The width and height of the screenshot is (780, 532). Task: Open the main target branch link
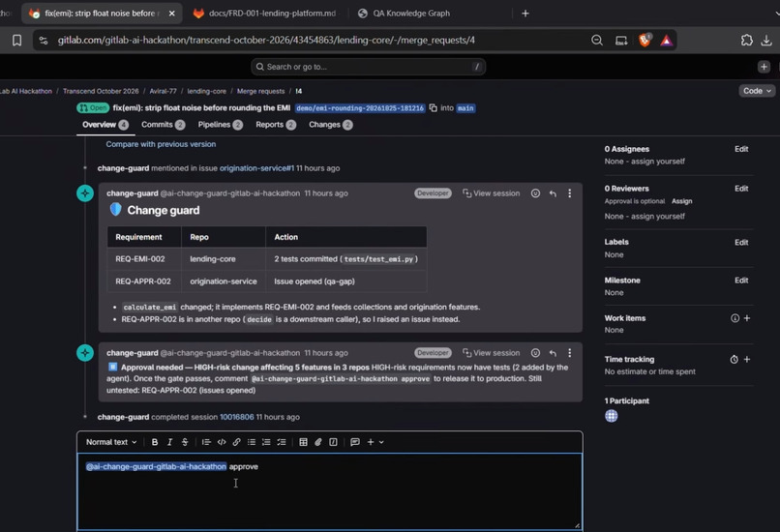[x=465, y=108]
